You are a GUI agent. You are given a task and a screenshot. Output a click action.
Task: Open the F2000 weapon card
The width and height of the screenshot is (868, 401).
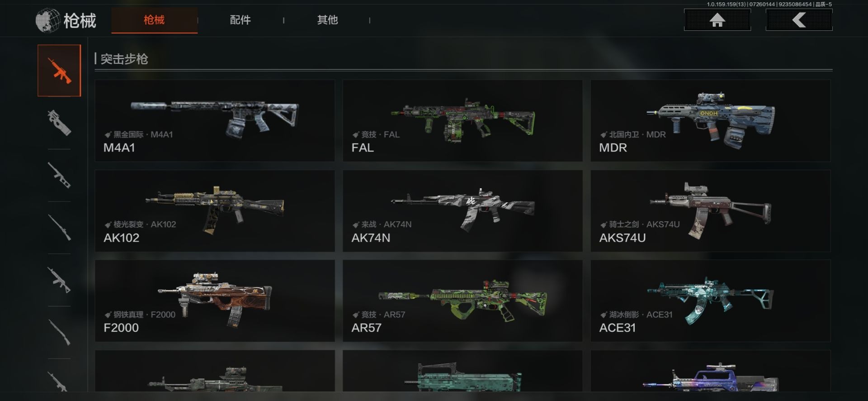tap(215, 301)
